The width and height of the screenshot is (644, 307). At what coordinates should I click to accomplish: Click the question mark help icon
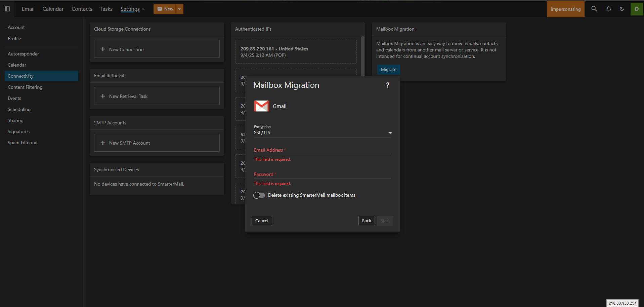coord(388,85)
